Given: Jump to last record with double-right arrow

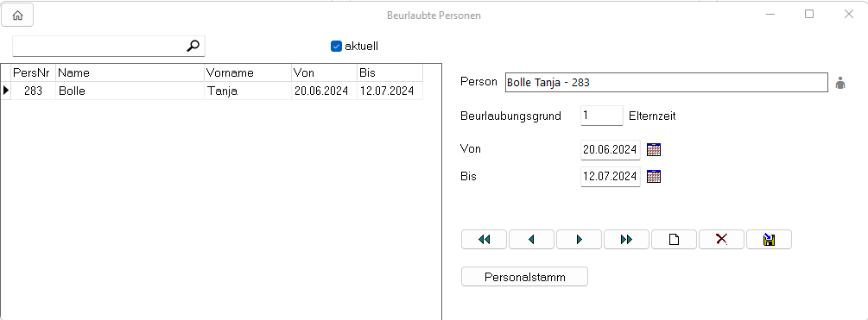Looking at the screenshot, I should click(627, 239).
